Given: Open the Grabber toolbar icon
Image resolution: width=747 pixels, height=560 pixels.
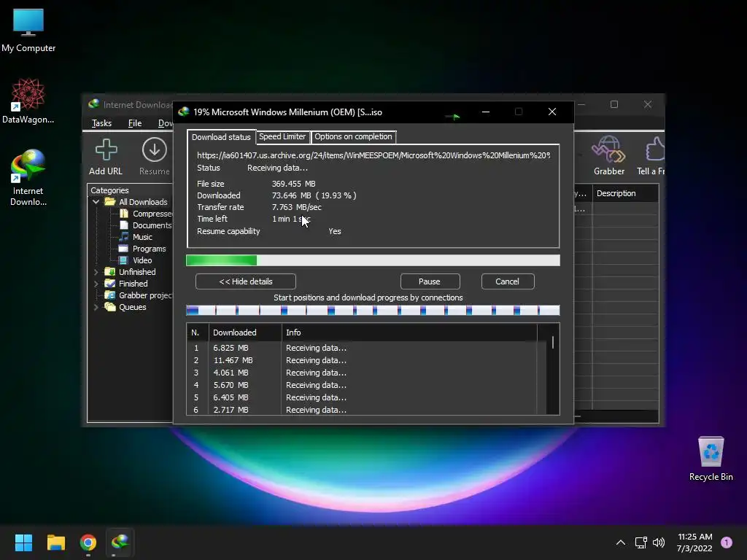Looking at the screenshot, I should (608, 149).
